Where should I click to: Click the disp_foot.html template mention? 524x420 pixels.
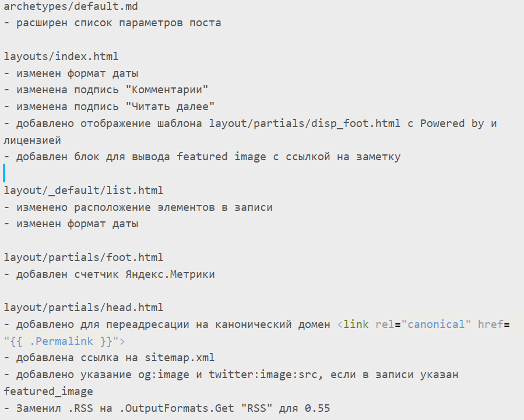click(304, 123)
